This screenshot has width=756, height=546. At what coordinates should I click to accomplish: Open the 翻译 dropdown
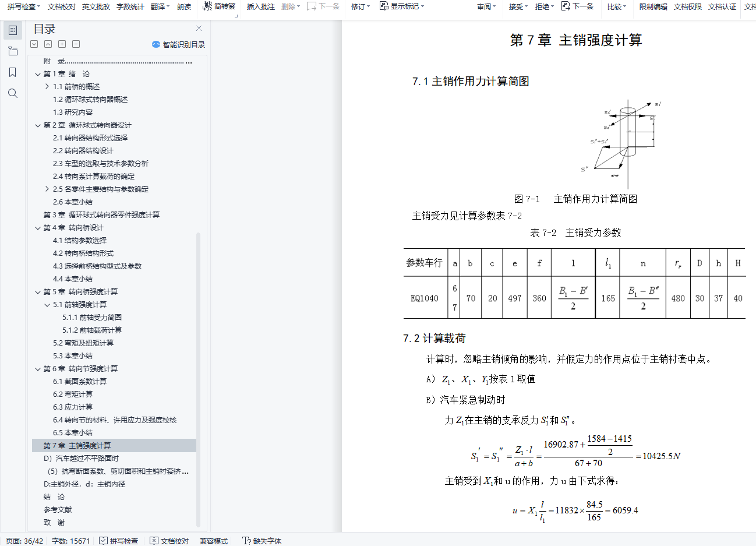160,6
